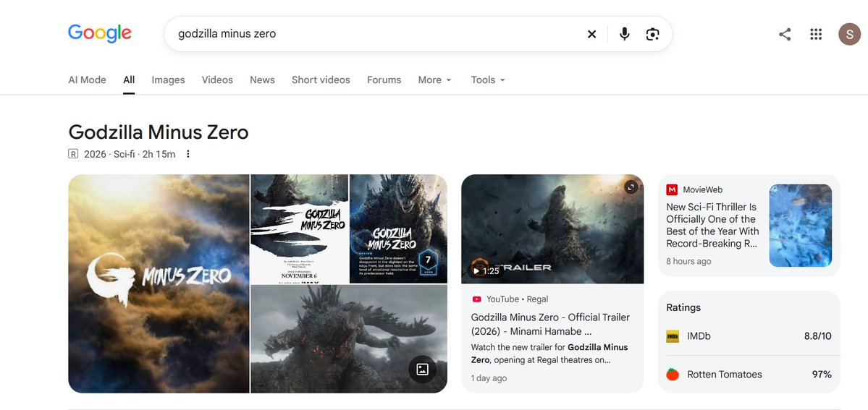The image size is (868, 410).
Task: Open the November 6 poster thumbnail
Action: point(300,229)
